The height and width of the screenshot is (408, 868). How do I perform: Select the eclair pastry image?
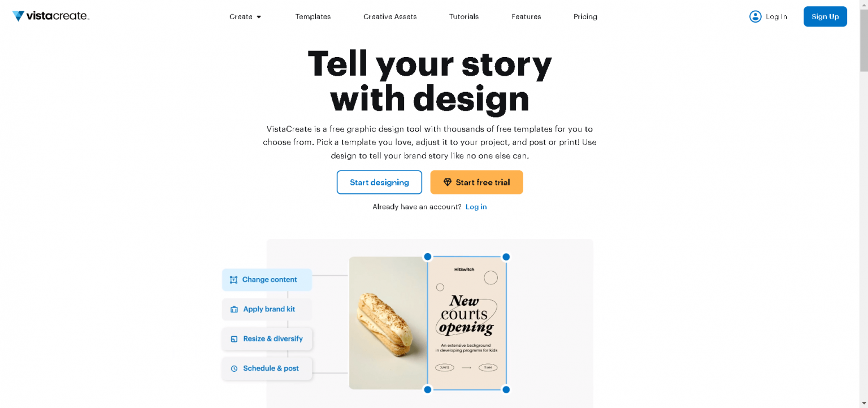388,323
